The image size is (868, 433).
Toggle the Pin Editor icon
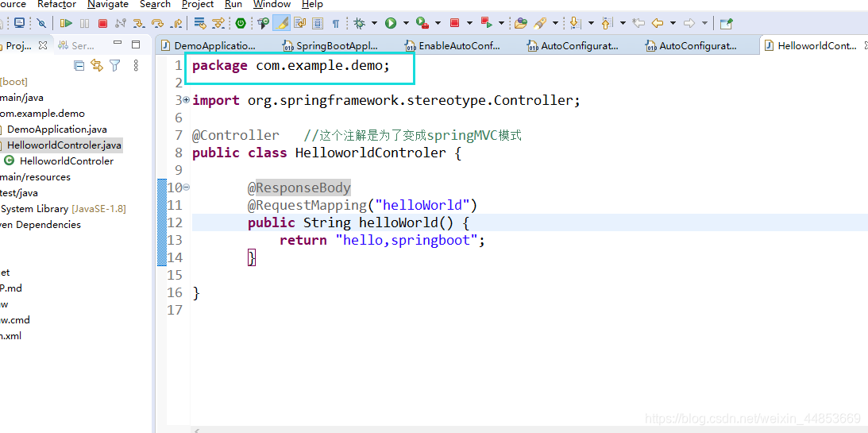coord(727,23)
